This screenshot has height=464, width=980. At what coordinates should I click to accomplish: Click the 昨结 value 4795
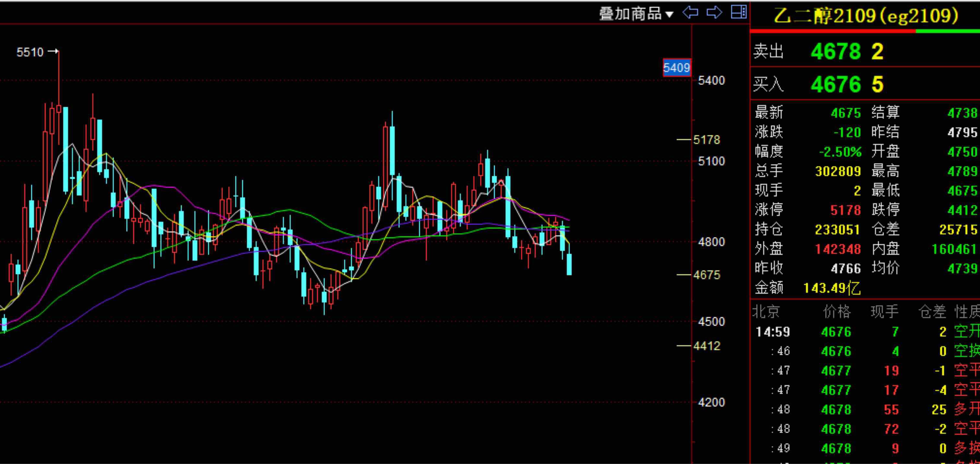(x=962, y=132)
